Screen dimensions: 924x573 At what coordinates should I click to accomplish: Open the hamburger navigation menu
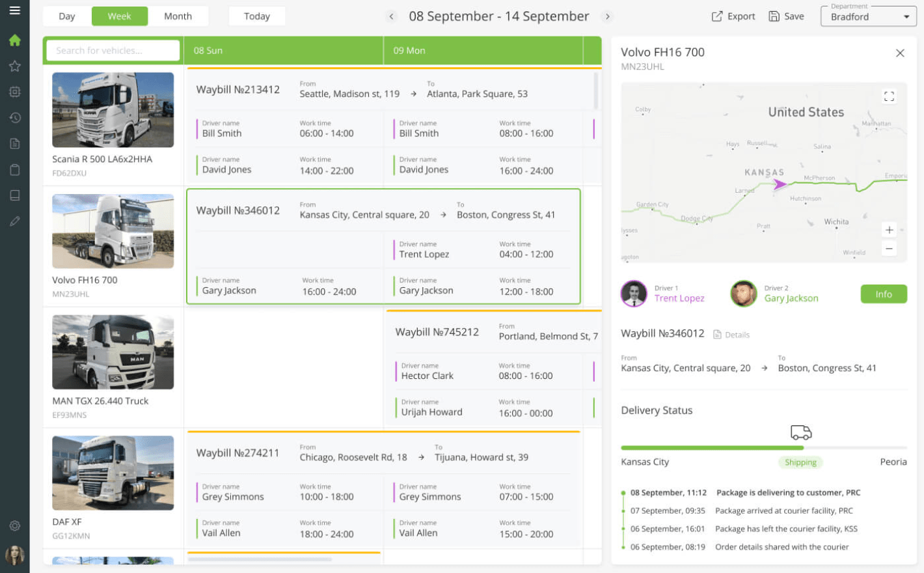pos(15,10)
